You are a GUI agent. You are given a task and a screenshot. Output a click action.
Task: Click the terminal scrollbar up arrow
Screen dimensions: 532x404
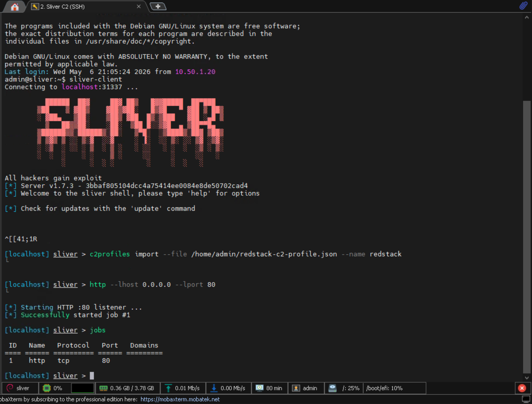(527, 18)
